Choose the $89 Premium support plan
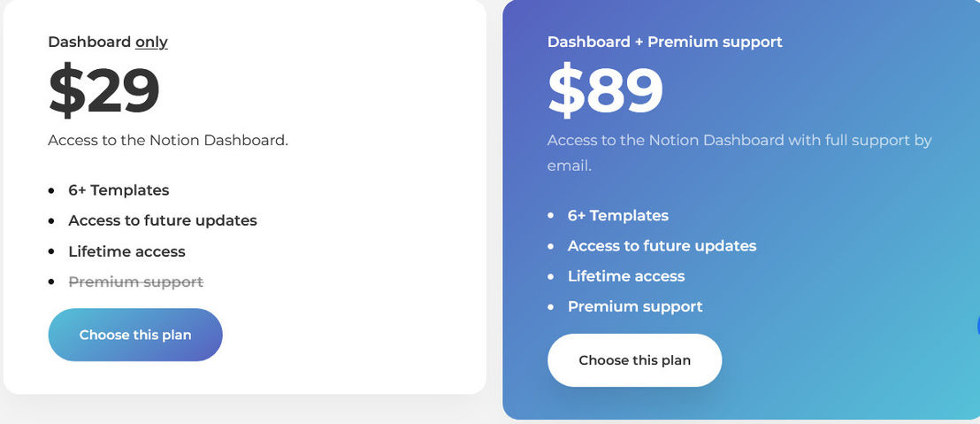980x424 pixels. click(634, 360)
